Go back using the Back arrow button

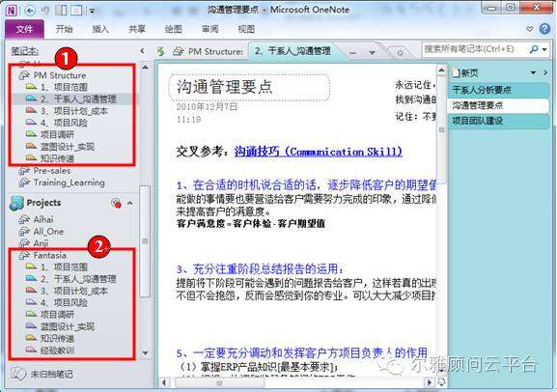tap(30, 11)
